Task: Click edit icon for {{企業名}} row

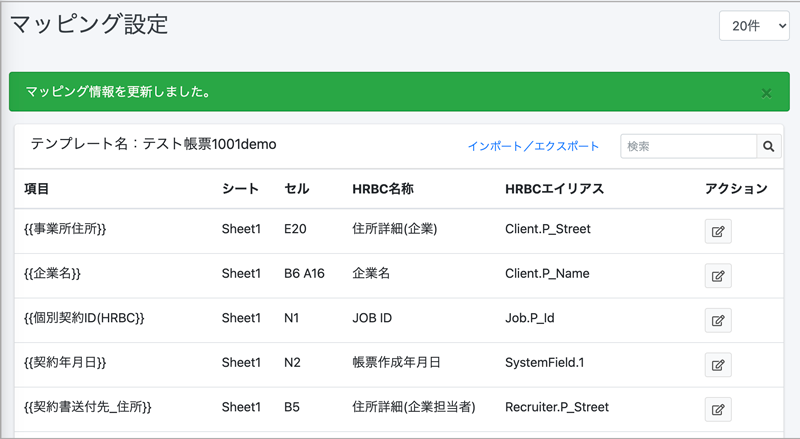Action: pyautogui.click(x=717, y=276)
